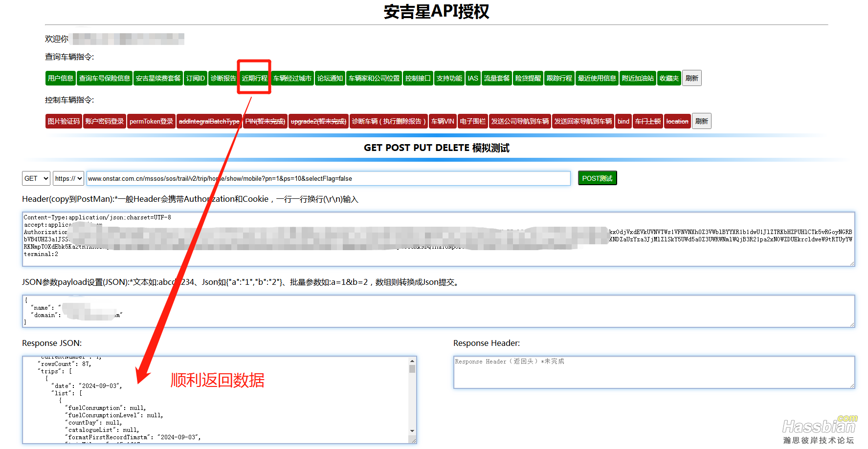Select 诊断报告 query button
This screenshot has height=449, width=868.
point(223,78)
